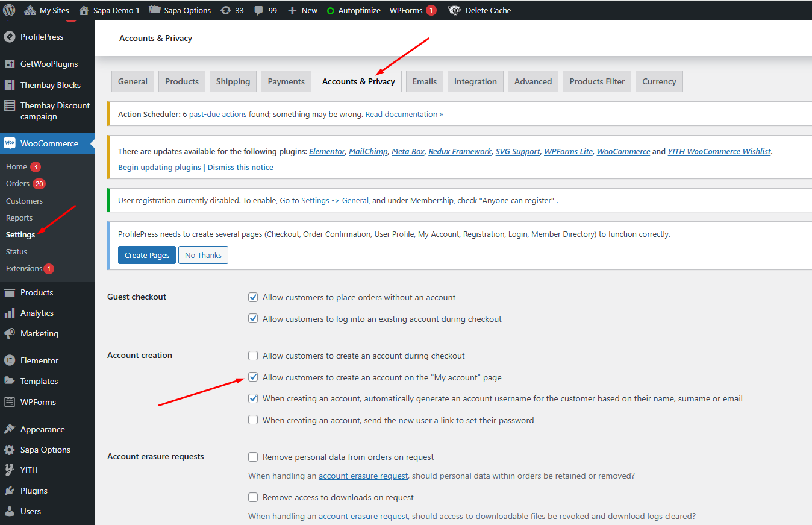Open Sapa Options gear in sidebar
Screen dimensions: 812x525
pos(10,450)
